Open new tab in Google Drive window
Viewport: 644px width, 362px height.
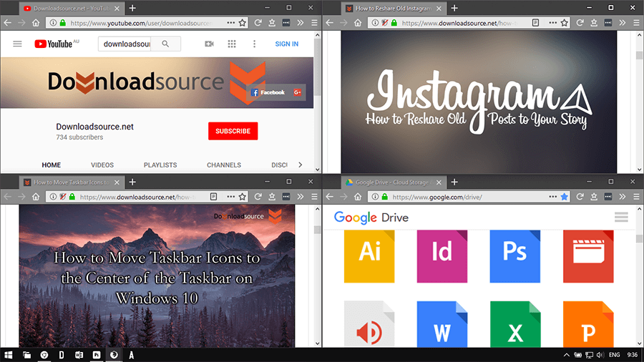tap(454, 182)
